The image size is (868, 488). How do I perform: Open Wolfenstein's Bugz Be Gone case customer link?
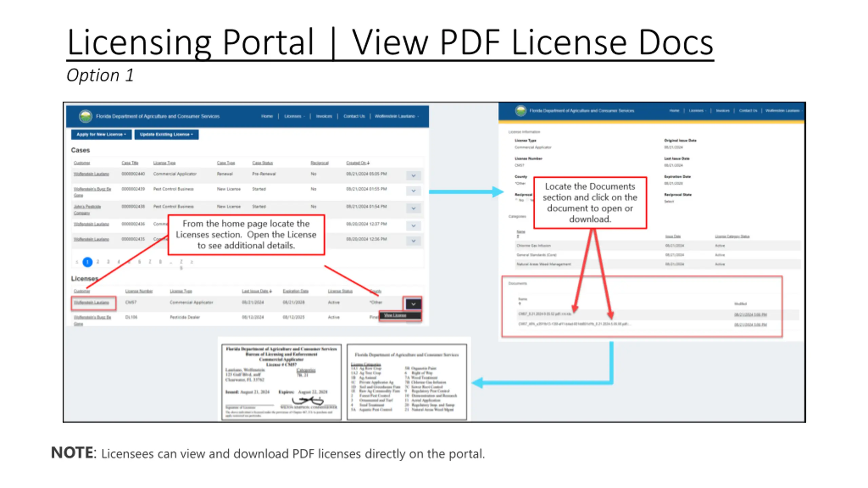point(92,192)
